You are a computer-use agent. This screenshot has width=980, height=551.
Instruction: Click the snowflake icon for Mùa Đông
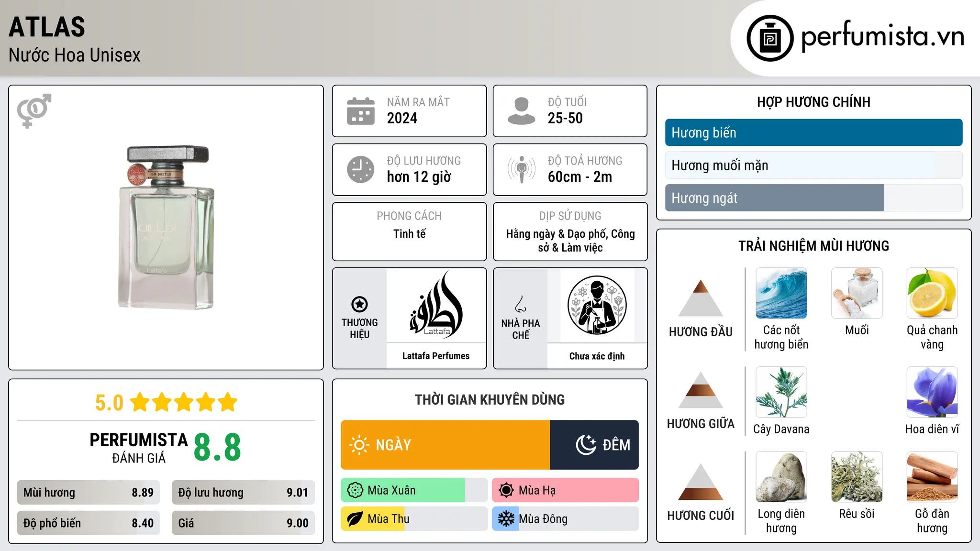pos(506,519)
